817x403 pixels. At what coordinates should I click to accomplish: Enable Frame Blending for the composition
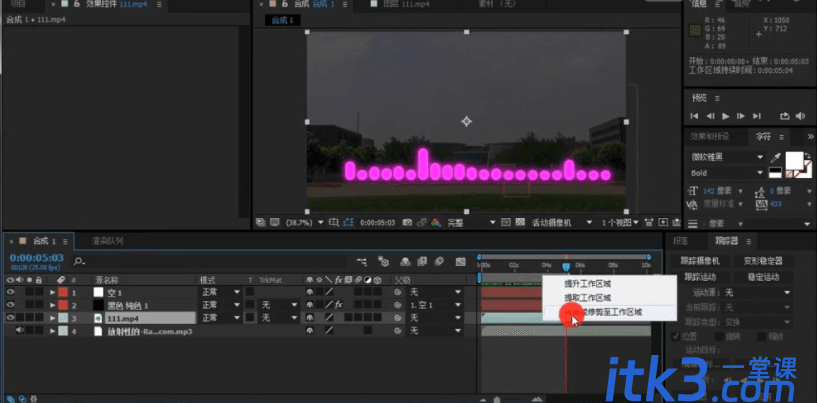(422, 261)
